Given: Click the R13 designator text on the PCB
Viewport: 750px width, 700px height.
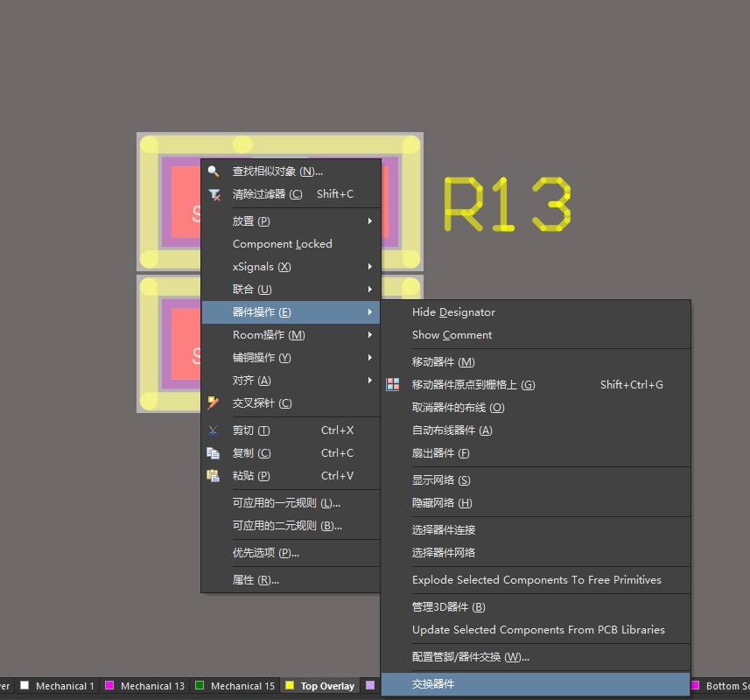Looking at the screenshot, I should point(507,205).
